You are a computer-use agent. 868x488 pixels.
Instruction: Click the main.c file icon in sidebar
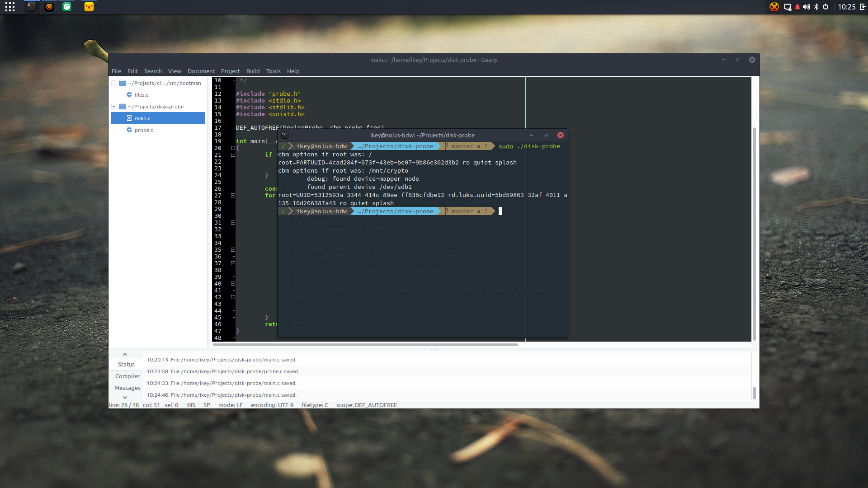(129, 118)
